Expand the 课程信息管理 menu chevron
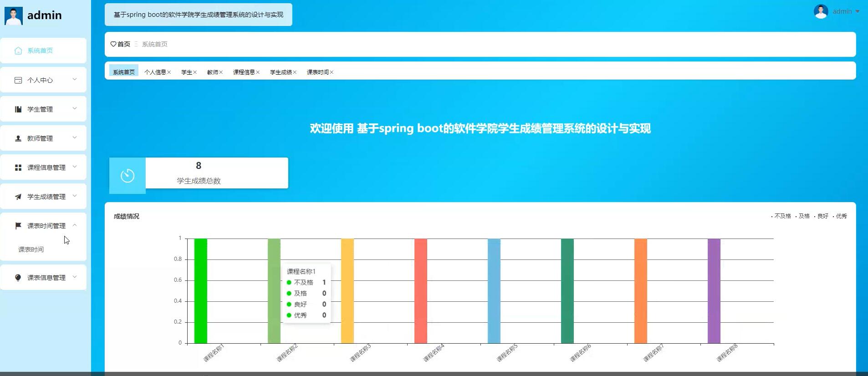The width and height of the screenshot is (868, 376). [x=75, y=167]
